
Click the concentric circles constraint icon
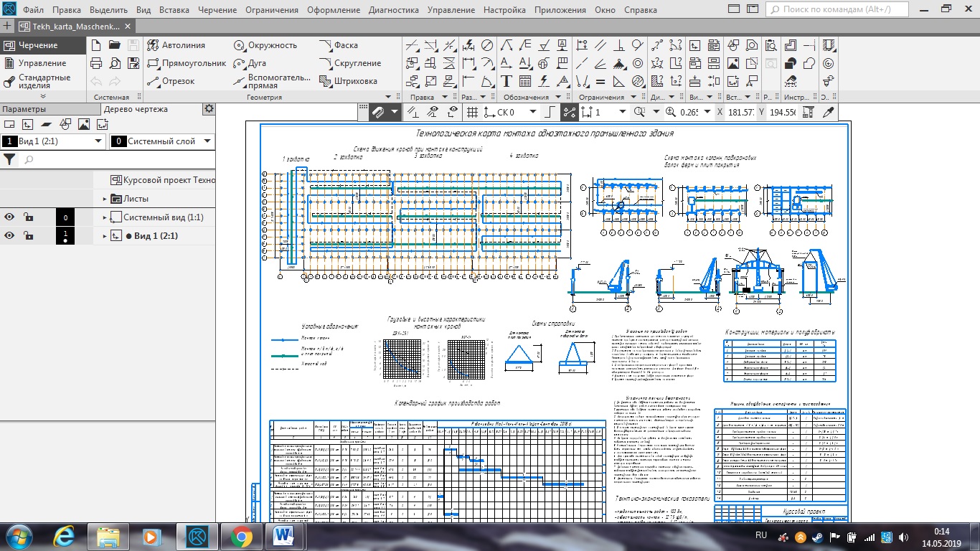(x=638, y=63)
